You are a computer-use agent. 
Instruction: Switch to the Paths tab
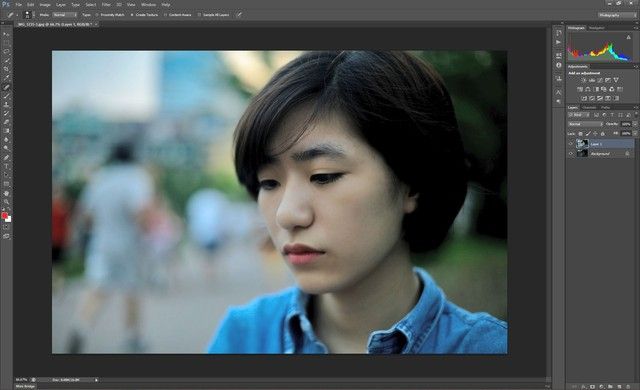click(606, 108)
